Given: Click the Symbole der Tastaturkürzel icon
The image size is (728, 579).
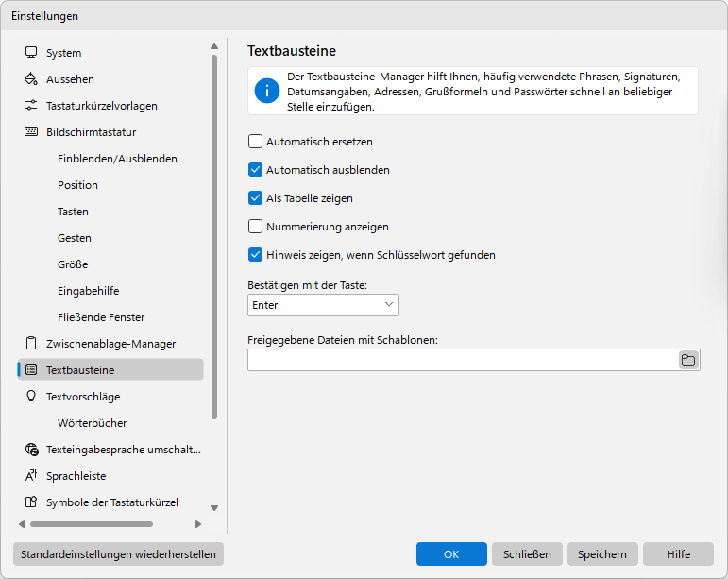Looking at the screenshot, I should (x=31, y=502).
